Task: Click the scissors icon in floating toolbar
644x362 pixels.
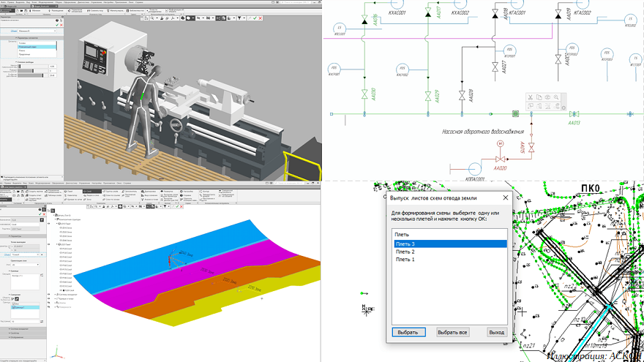Action: (530, 97)
